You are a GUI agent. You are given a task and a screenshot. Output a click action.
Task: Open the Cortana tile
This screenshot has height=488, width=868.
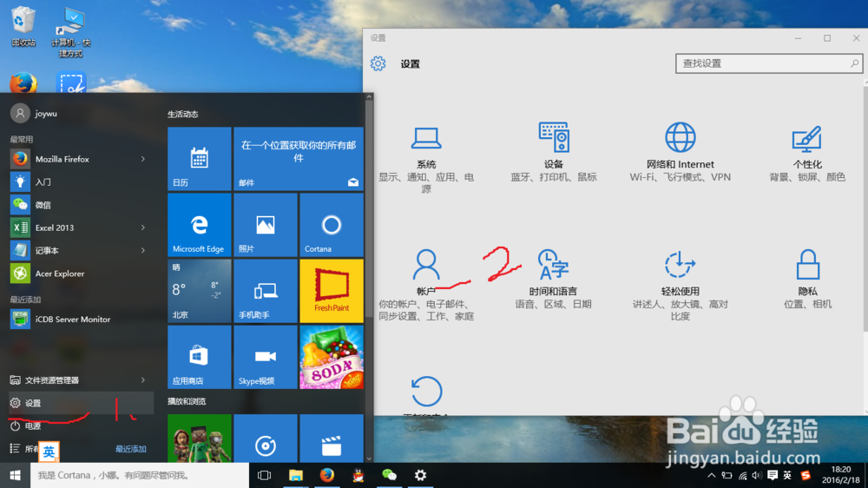click(331, 224)
